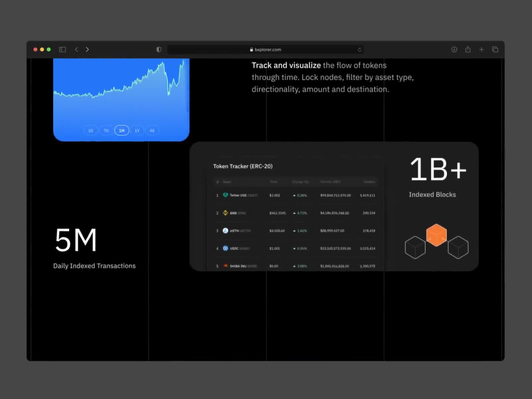Click the $1.002 Tether price
Image resolution: width=532 pixels, height=399 pixels.
[x=275, y=195]
